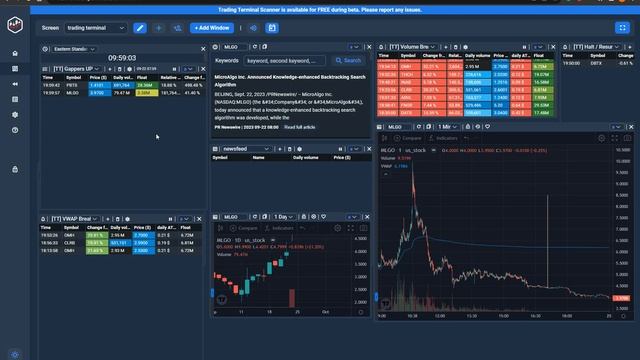
Task: Click the save layout icon beside Add Window
Action: click(x=272, y=28)
